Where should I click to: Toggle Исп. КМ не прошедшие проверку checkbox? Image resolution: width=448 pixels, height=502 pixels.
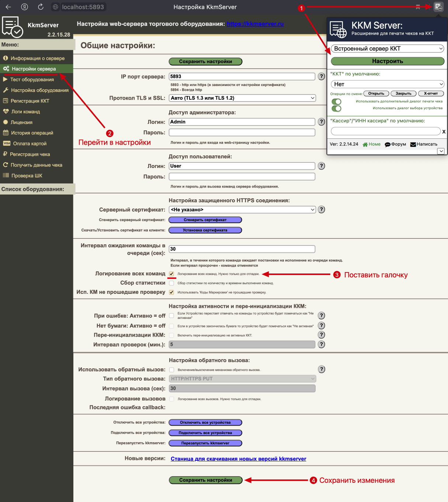(x=171, y=292)
